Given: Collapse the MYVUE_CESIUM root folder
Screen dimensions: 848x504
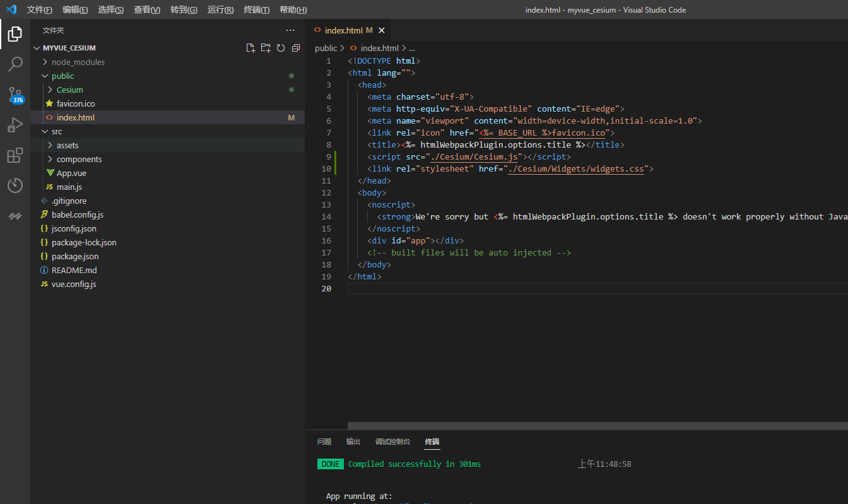Looking at the screenshot, I should coord(37,48).
